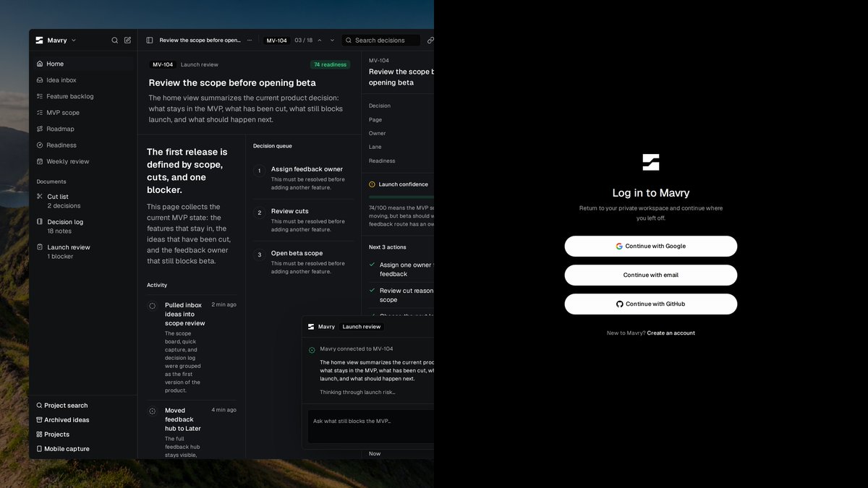
Task: Go to previous decision with up chevron
Action: (320, 40)
